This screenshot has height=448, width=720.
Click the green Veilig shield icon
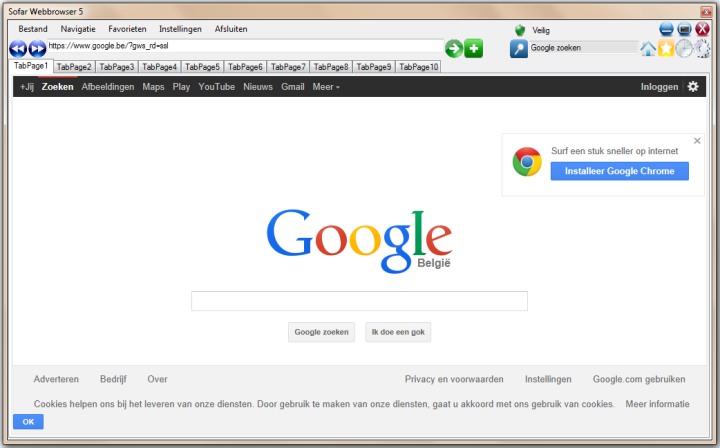[520, 30]
